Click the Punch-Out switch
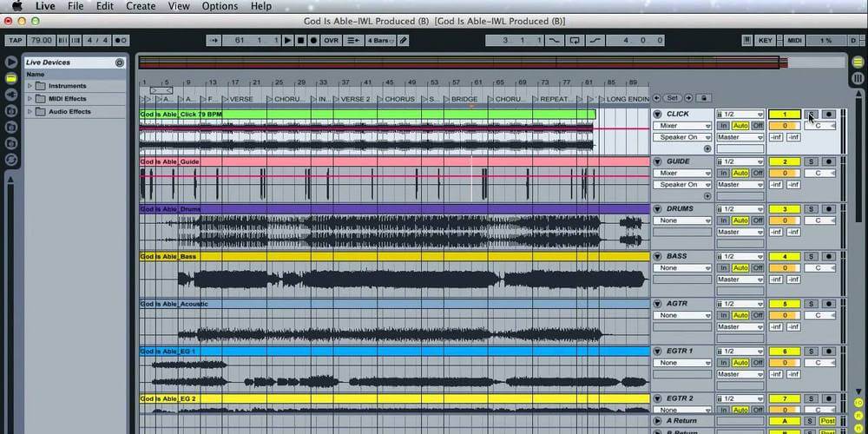 595,41
